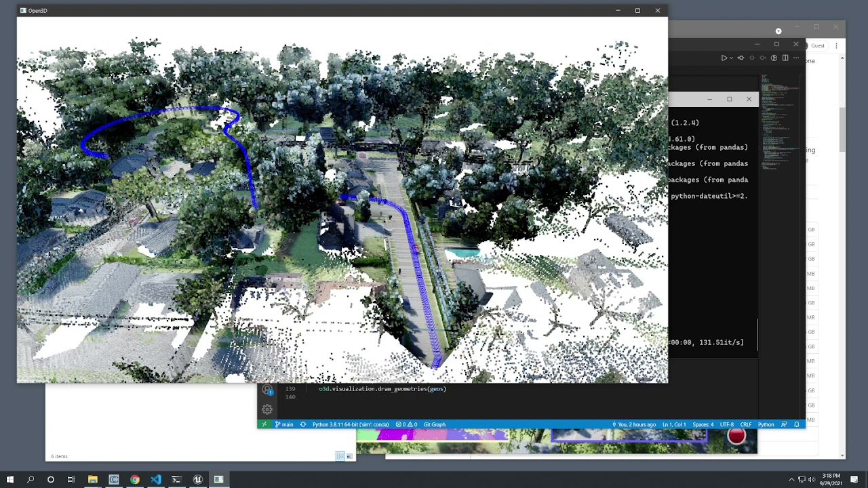
Task: Click the notifications bell in VS Code status bar
Action: [x=797, y=424]
